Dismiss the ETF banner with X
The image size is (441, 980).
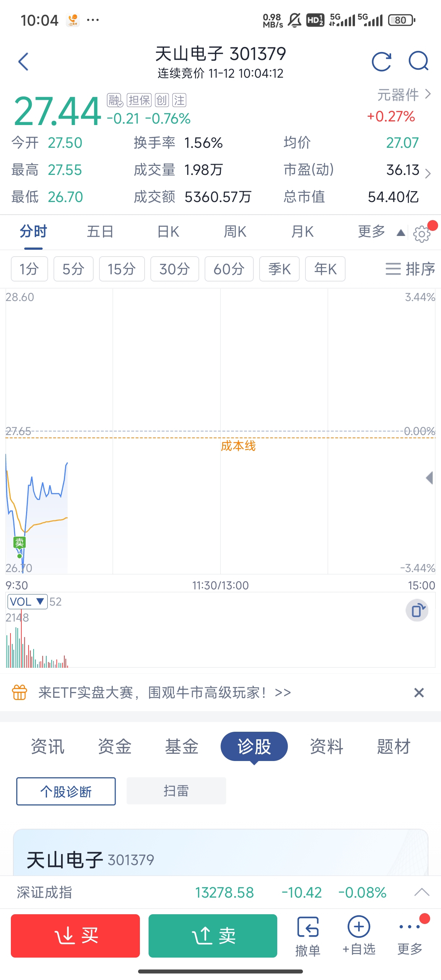pyautogui.click(x=419, y=693)
